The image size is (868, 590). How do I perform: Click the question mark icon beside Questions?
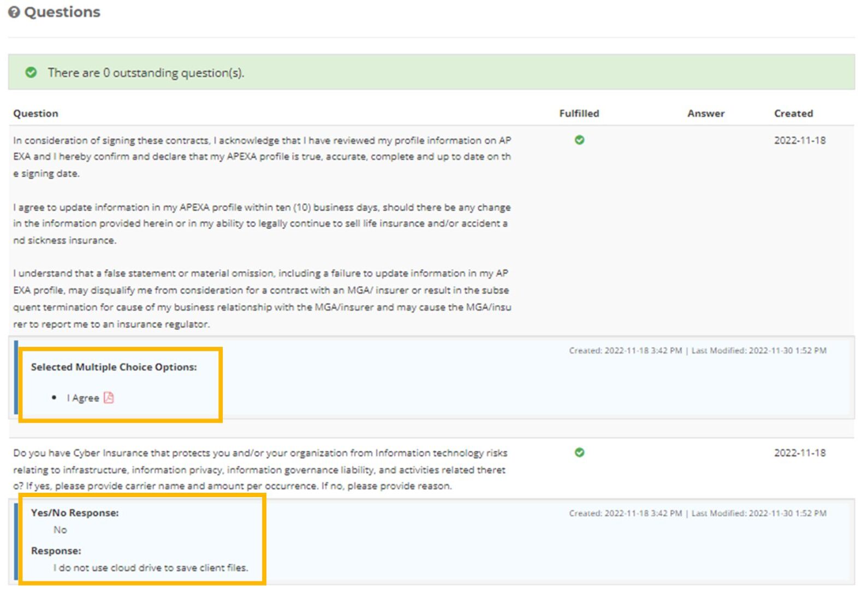click(x=14, y=12)
